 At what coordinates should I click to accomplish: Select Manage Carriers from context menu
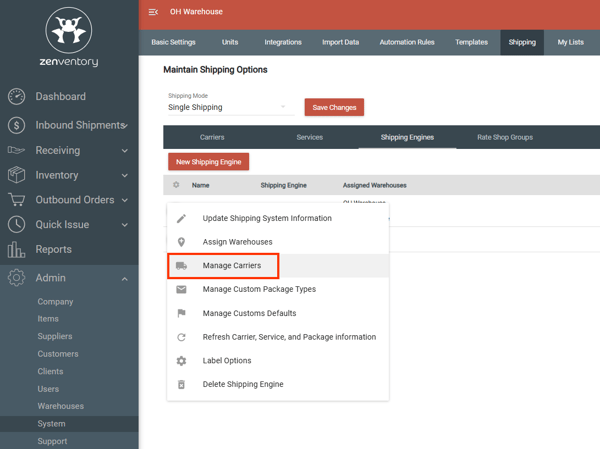pos(231,266)
